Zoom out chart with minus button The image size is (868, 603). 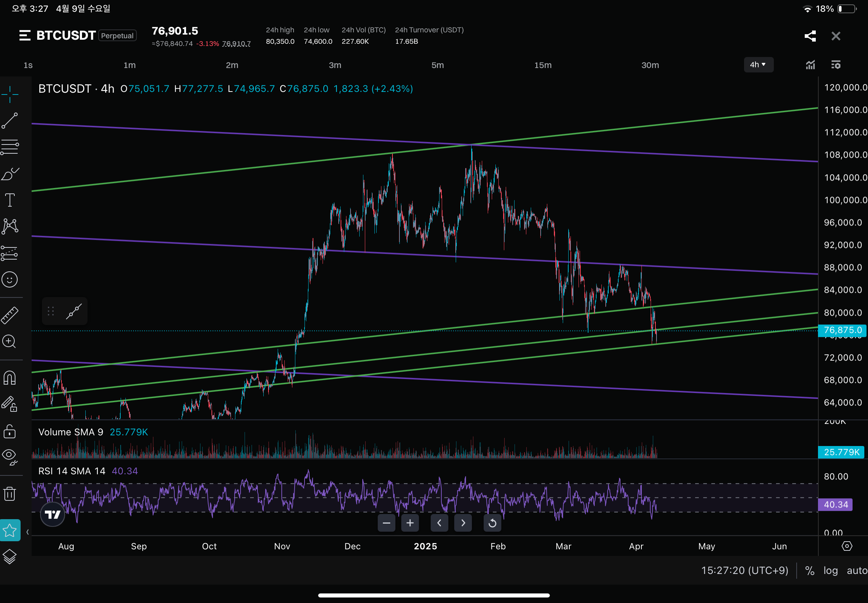point(386,523)
